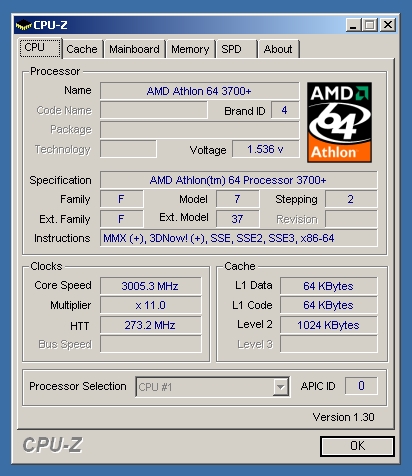The width and height of the screenshot is (412, 476).
Task: Click the Stepping value 2
Action: pos(351,199)
